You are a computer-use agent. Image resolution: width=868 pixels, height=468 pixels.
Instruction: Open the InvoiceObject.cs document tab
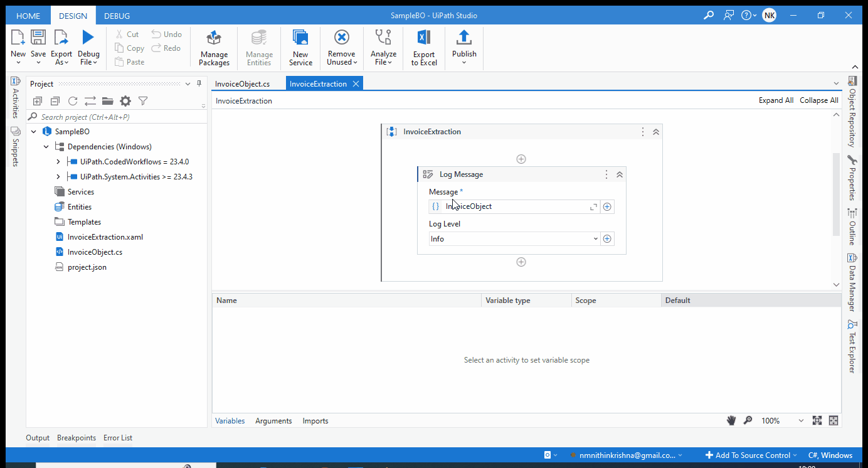pyautogui.click(x=243, y=83)
